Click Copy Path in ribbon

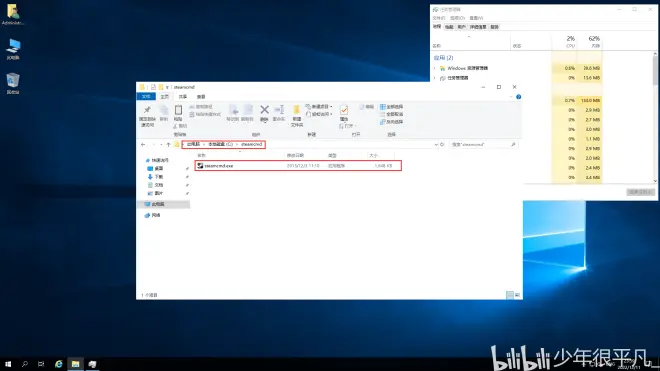coord(201,107)
